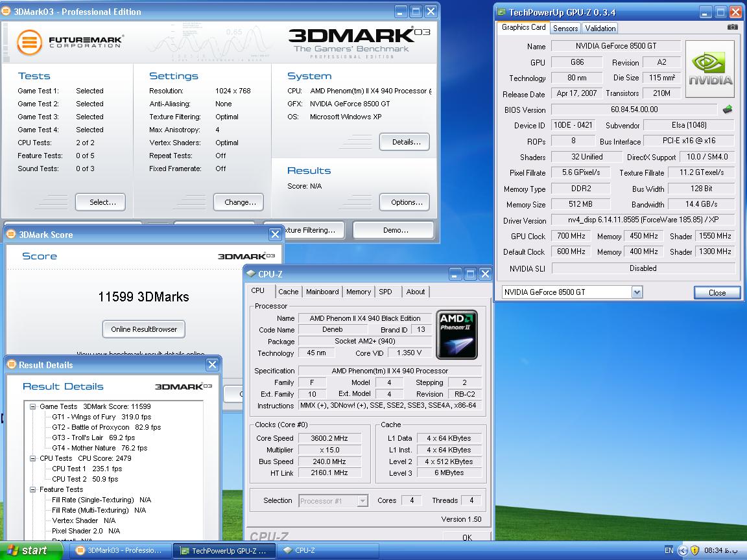
Task: Open the Mainboard tab in CPU-Z
Action: 322,292
